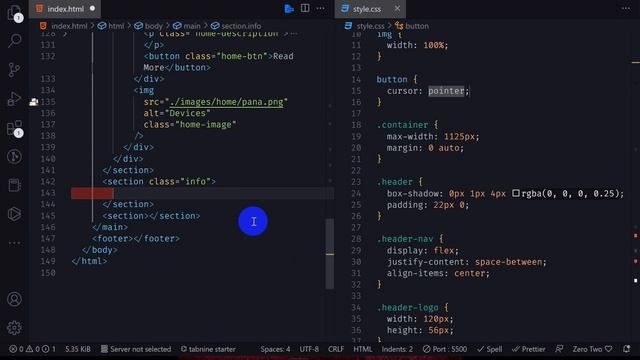Select encoding via UTF-8 status item
This screenshot has height=360, width=640.
[x=309, y=349]
